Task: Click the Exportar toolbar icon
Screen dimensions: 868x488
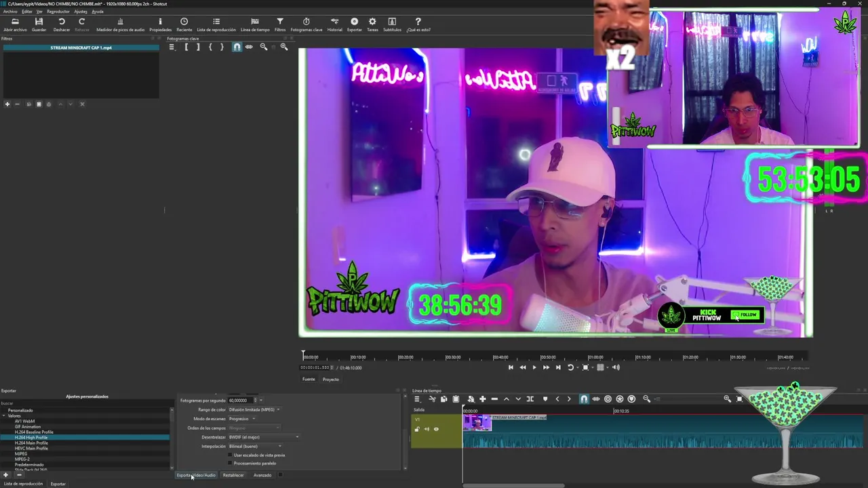Action: (354, 25)
